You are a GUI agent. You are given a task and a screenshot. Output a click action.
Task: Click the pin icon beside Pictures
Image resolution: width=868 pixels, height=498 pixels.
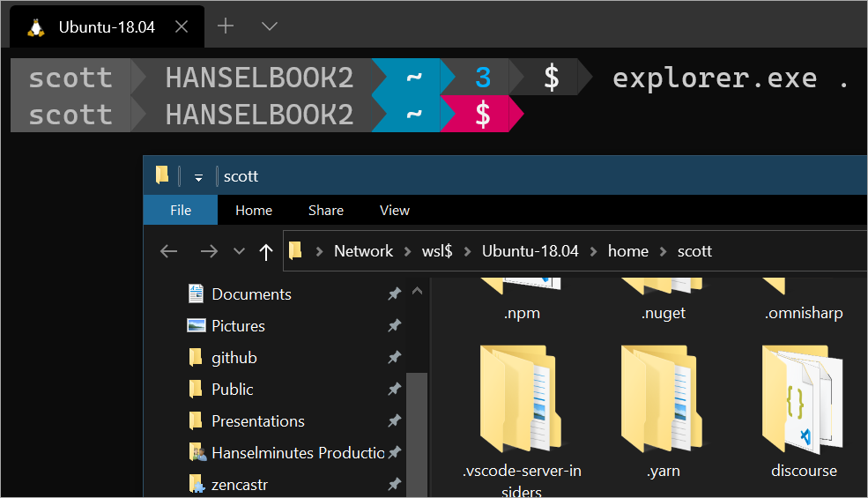394,325
